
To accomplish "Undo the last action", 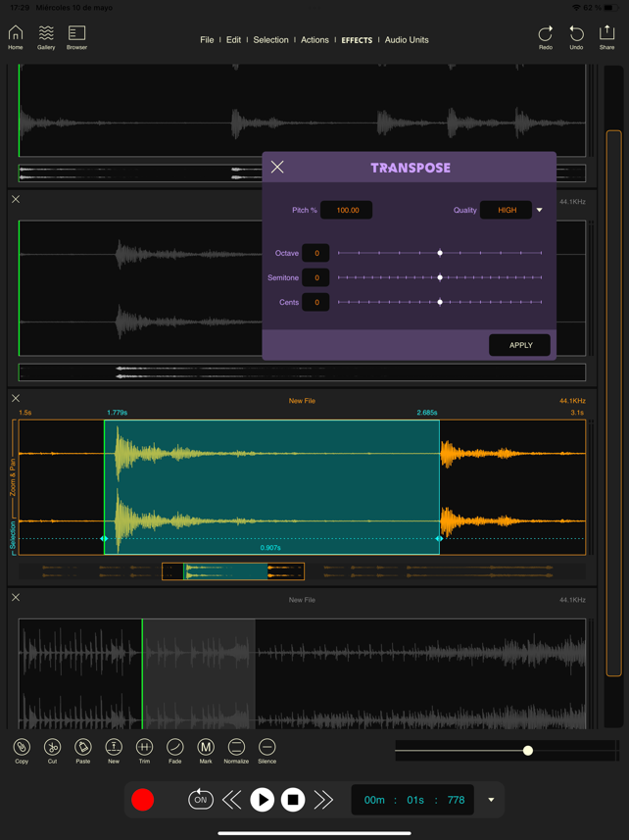I will 576,37.
